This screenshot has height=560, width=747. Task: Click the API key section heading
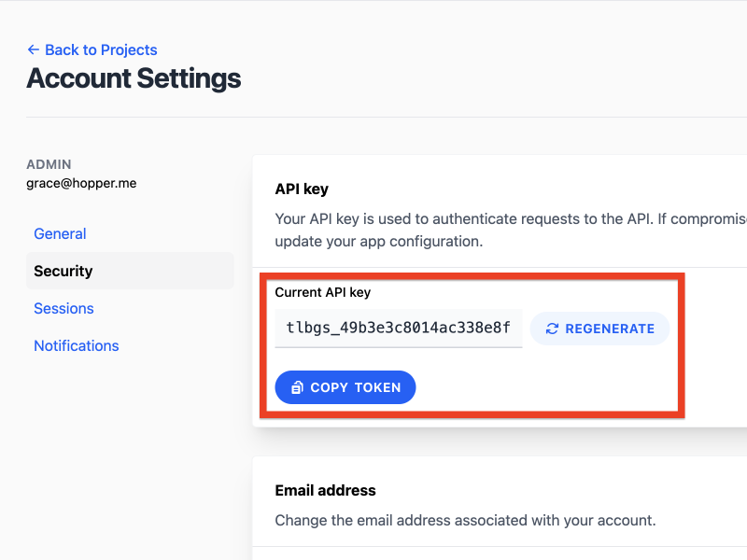[302, 189]
